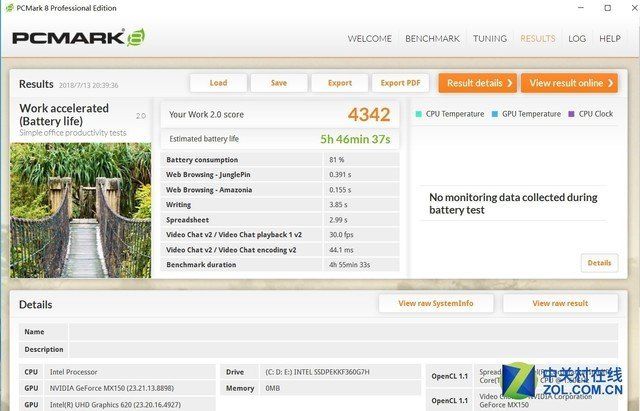
Task: Click the Export button
Action: (x=339, y=83)
